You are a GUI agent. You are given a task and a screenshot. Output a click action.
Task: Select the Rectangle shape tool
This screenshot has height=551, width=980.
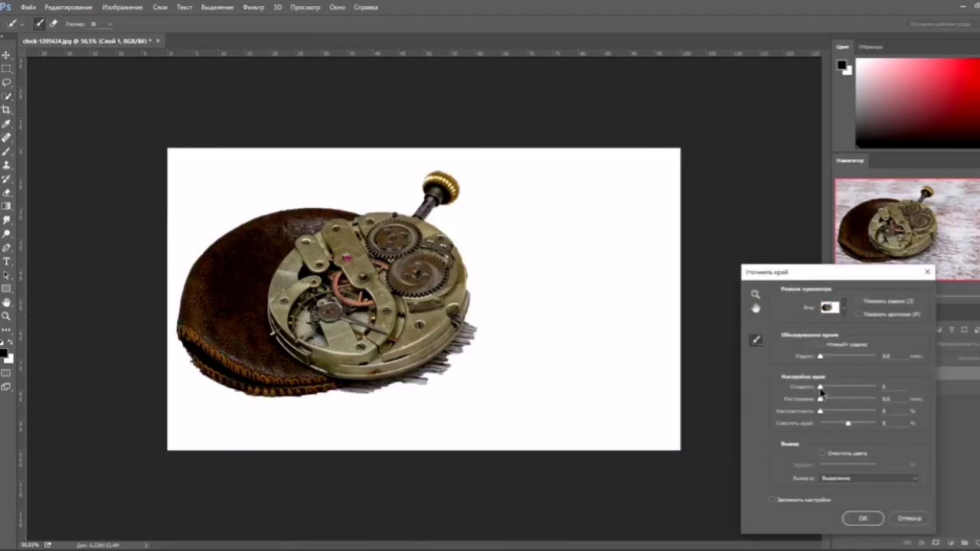point(6,289)
